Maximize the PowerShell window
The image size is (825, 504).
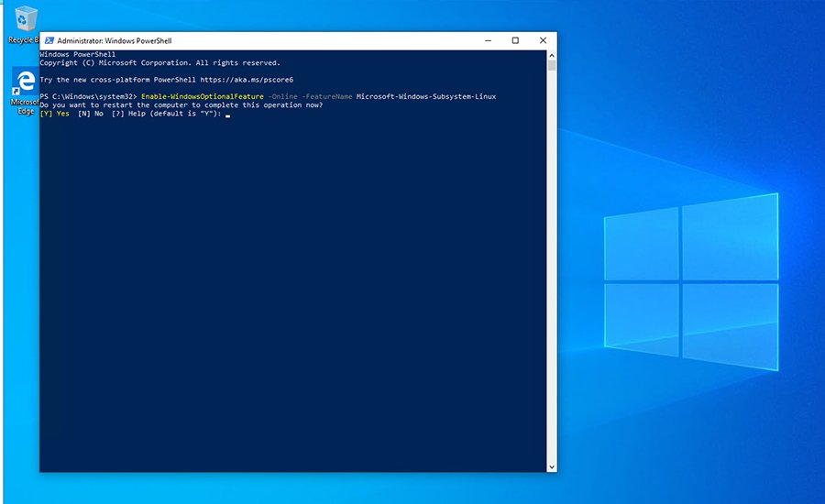click(515, 40)
